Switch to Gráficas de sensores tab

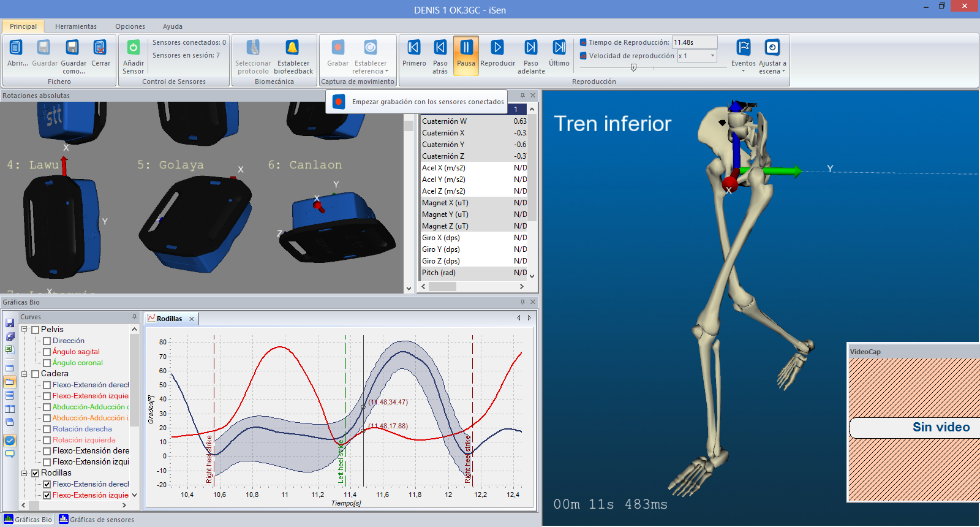pos(97,520)
